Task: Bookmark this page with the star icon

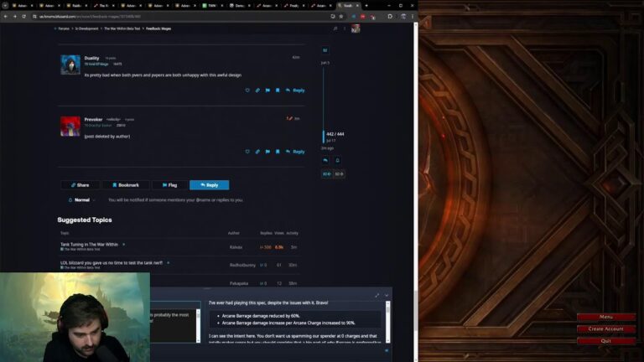Action: [x=341, y=17]
